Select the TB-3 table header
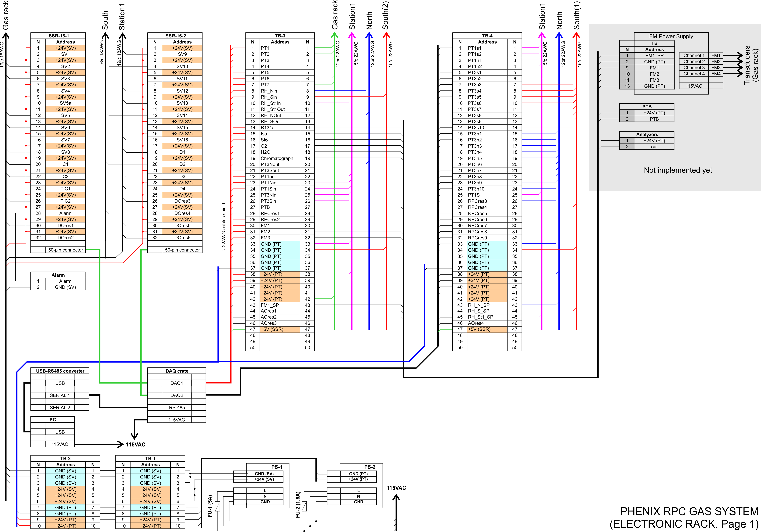Image resolution: width=761 pixels, height=532 pixels. tap(280, 36)
